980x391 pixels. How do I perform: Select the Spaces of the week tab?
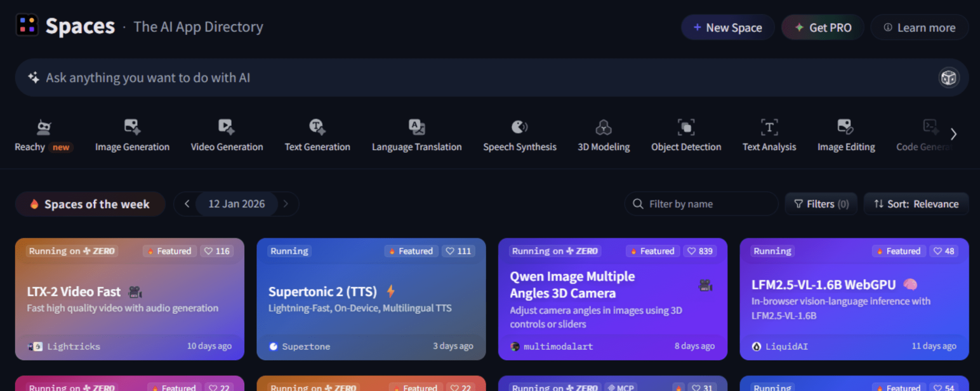click(90, 204)
